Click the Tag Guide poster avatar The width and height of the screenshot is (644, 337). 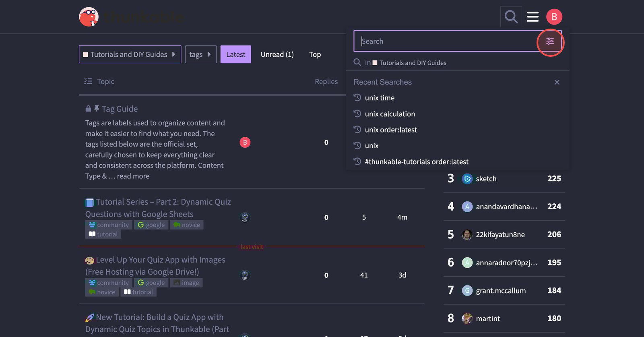point(245,143)
